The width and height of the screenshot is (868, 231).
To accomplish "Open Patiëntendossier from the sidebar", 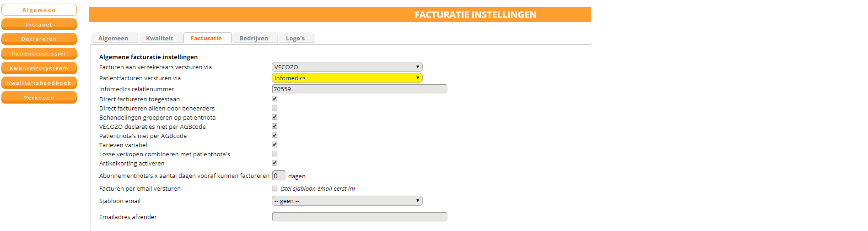I will pos(39,54).
